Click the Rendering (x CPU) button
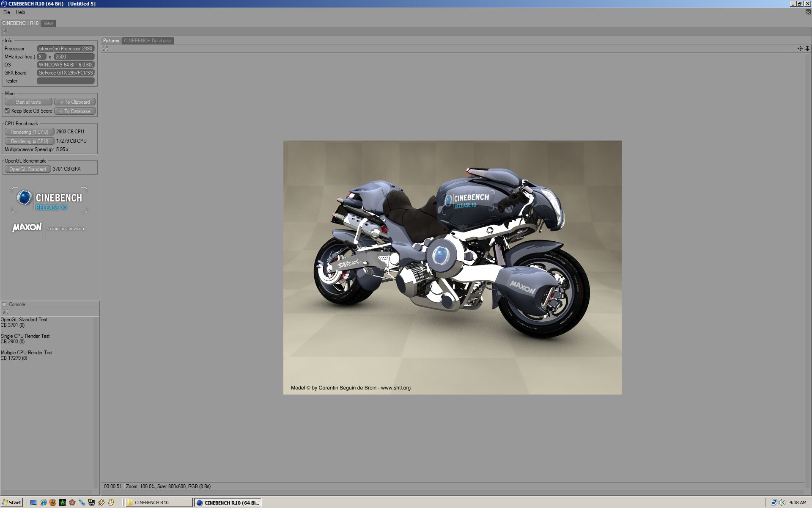Screen dimensions: 812x508 (29, 141)
